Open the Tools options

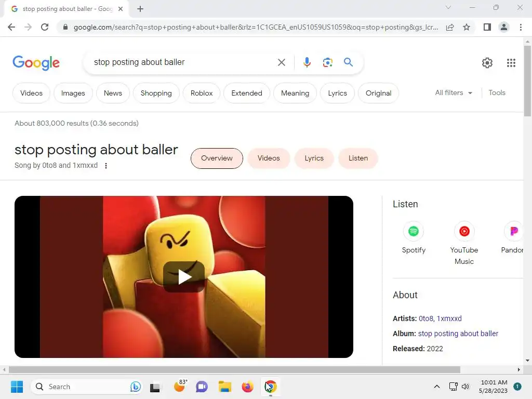tap(497, 92)
